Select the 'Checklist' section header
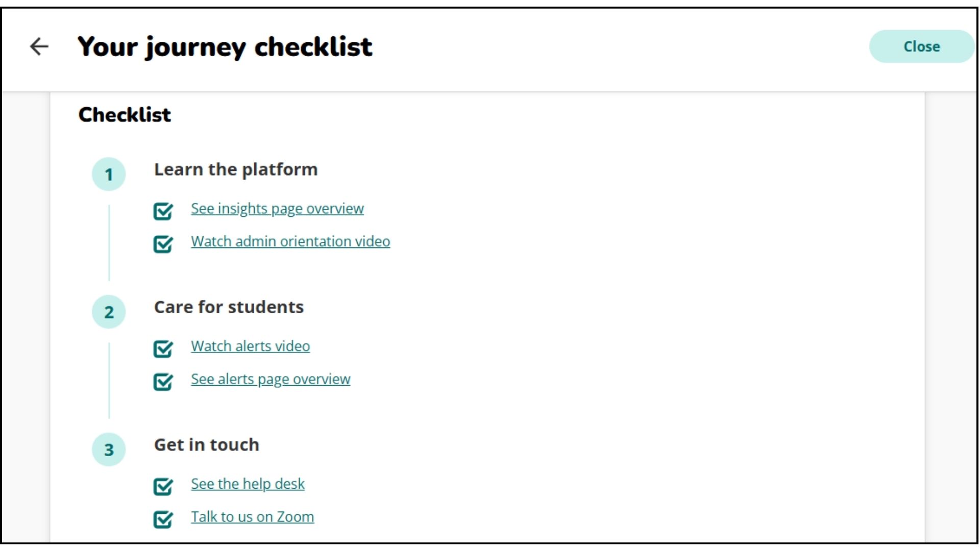This screenshot has height=551, width=980. 125,114
